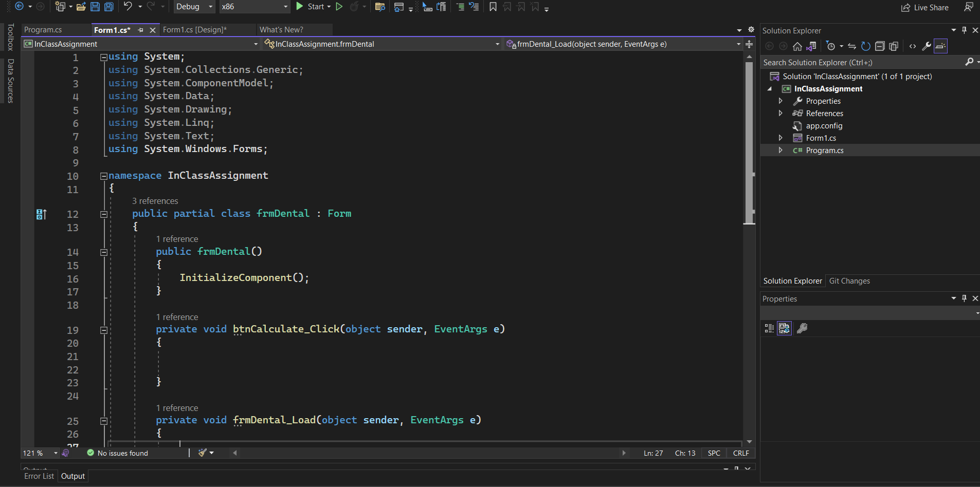Click the Live Share button
The image size is (980, 487).
pyautogui.click(x=924, y=8)
